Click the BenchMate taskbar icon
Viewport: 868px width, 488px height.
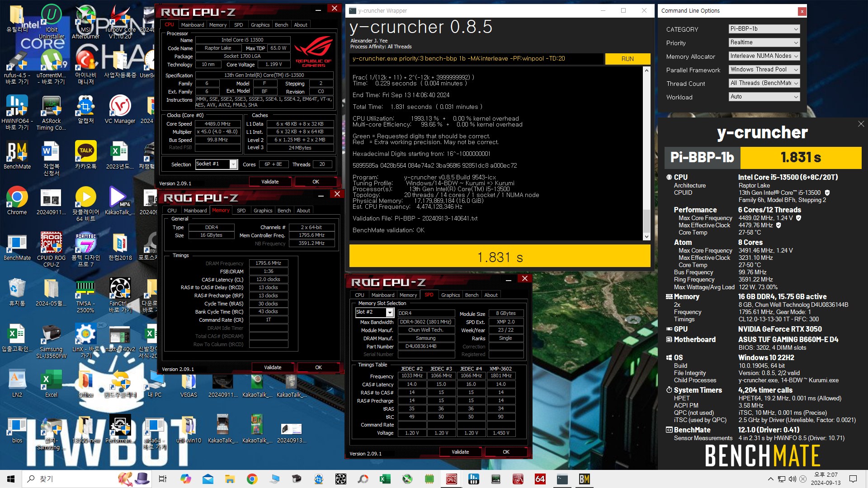point(584,479)
